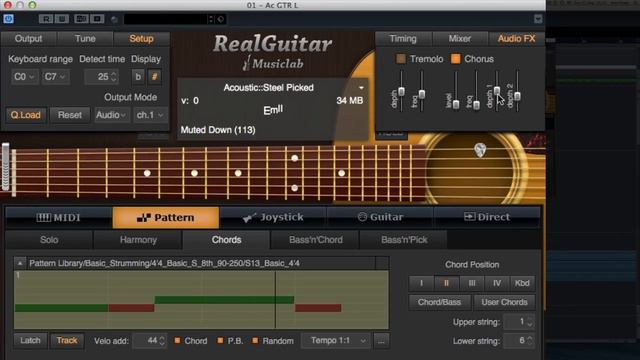Switch to Joystick mode tab
The width and height of the screenshot is (640, 360).
(x=273, y=218)
